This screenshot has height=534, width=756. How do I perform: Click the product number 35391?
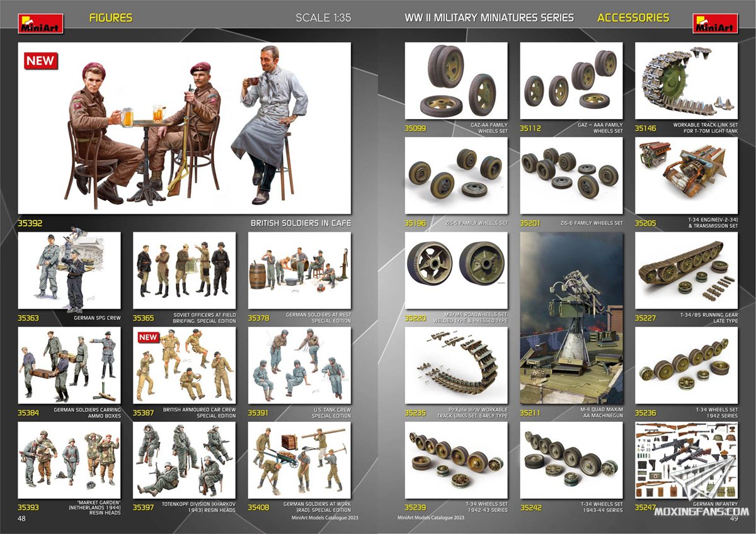tap(258, 413)
